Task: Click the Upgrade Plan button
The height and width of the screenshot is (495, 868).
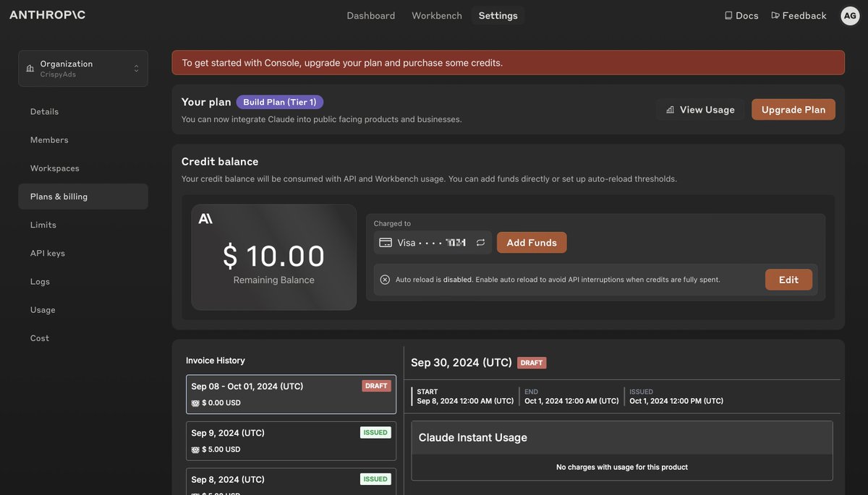Action: coord(793,110)
